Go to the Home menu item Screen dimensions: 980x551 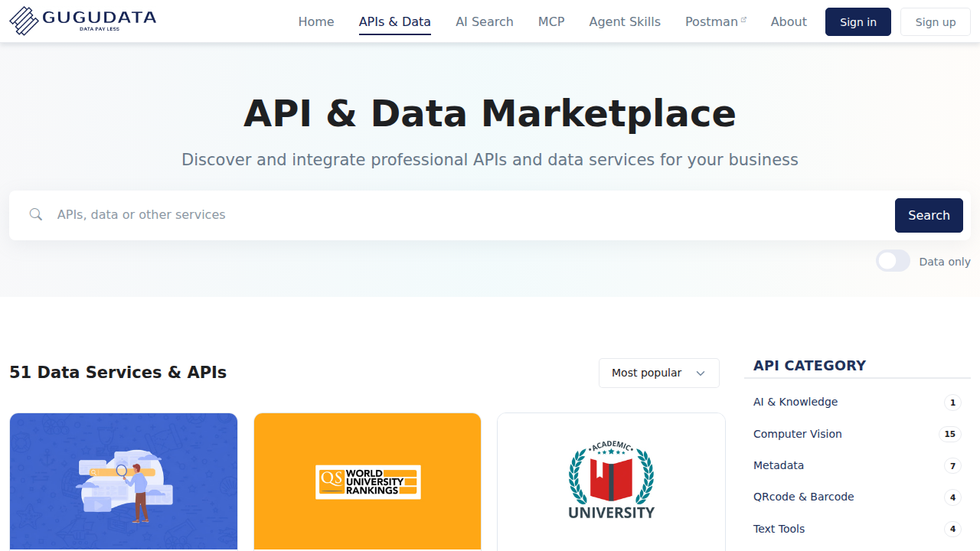316,21
